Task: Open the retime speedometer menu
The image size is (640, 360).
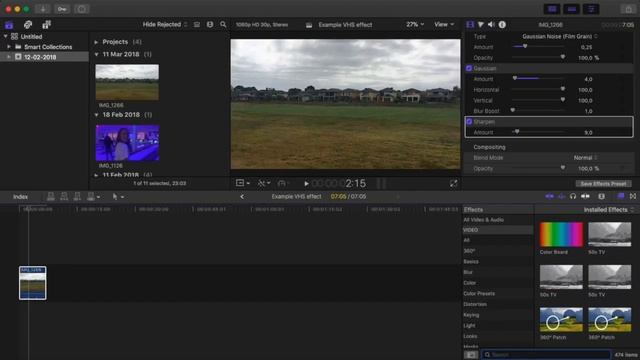Action: point(282,184)
